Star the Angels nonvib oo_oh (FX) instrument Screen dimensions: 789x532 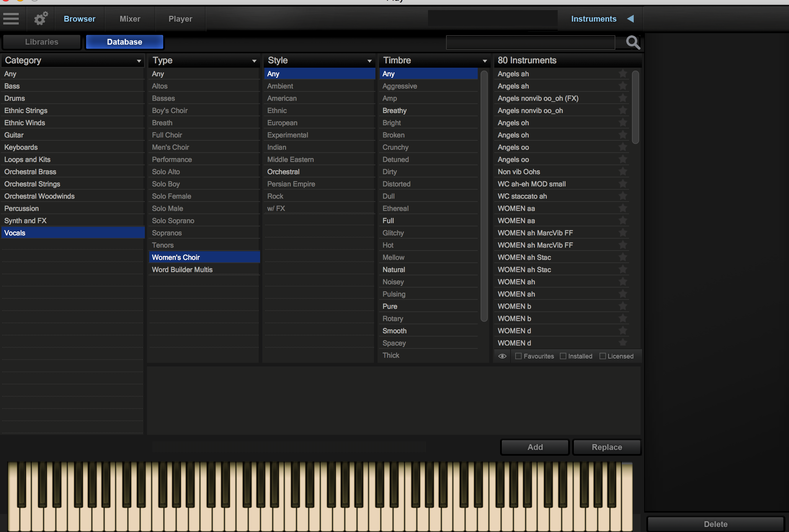pos(623,98)
